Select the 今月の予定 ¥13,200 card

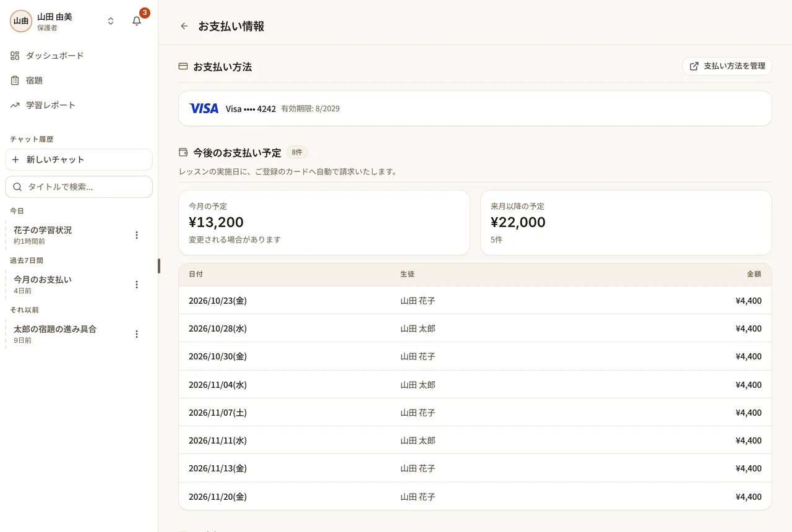tap(324, 223)
